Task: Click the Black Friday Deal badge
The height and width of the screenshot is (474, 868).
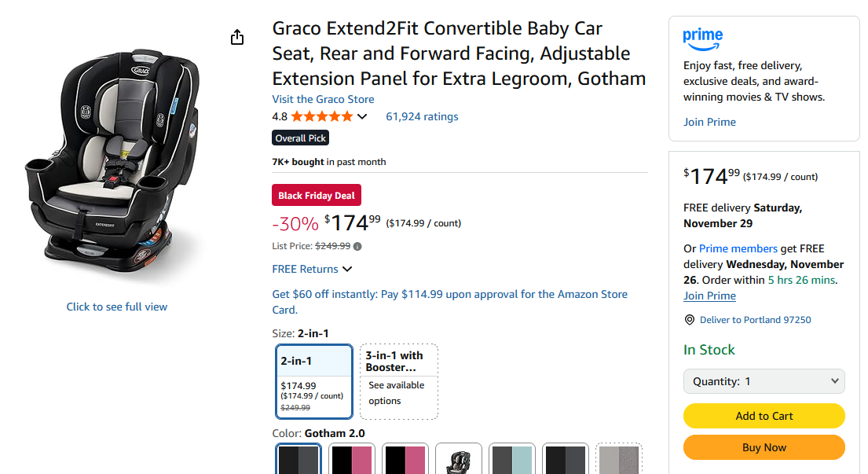Action: 316,195
